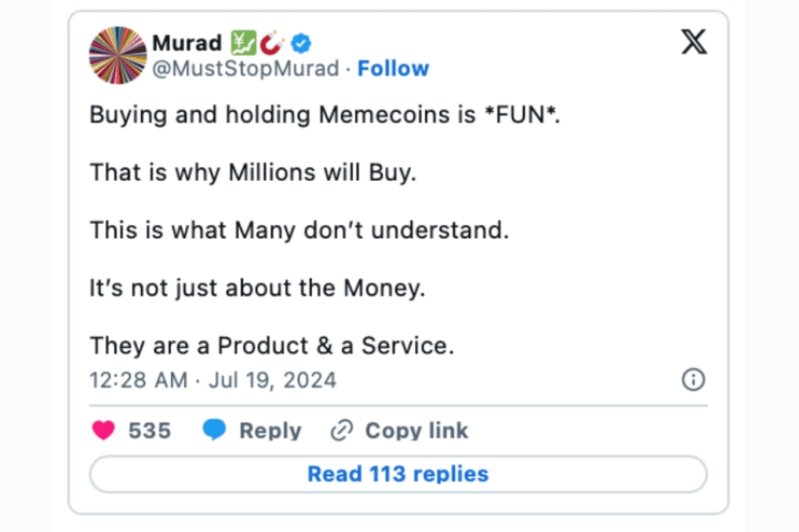This screenshot has width=799, height=532.
Task: Click the X logo in the top corner
Action: 693,42
